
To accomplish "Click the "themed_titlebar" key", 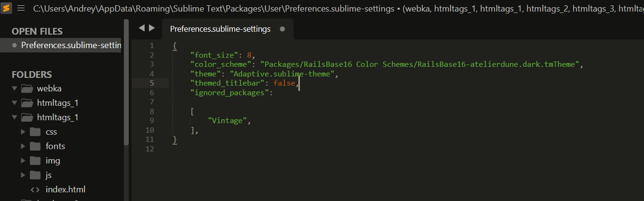I will [228, 83].
